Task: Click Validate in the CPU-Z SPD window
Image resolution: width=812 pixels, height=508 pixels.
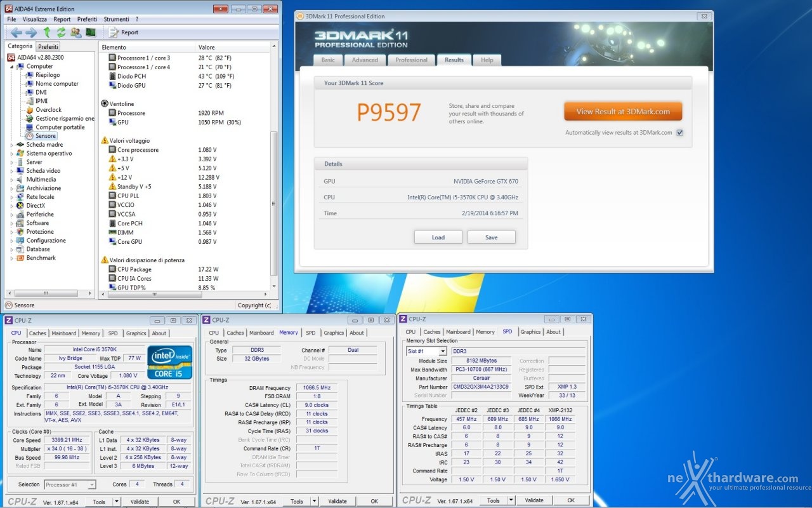Action: click(x=534, y=500)
